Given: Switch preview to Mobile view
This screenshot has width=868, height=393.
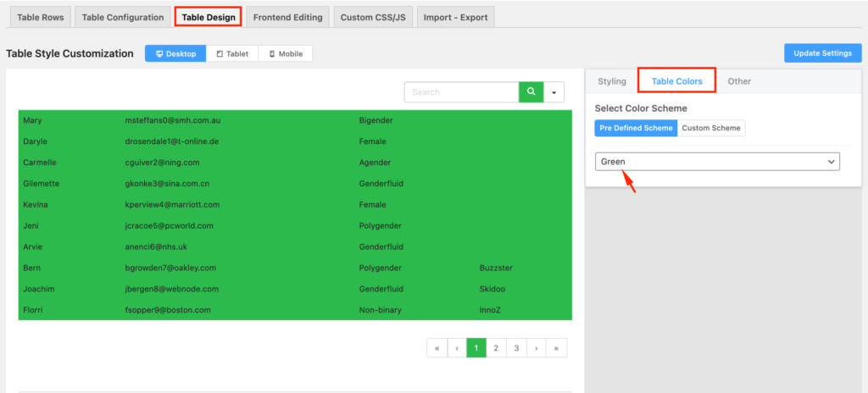Looking at the screenshot, I should coord(285,53).
